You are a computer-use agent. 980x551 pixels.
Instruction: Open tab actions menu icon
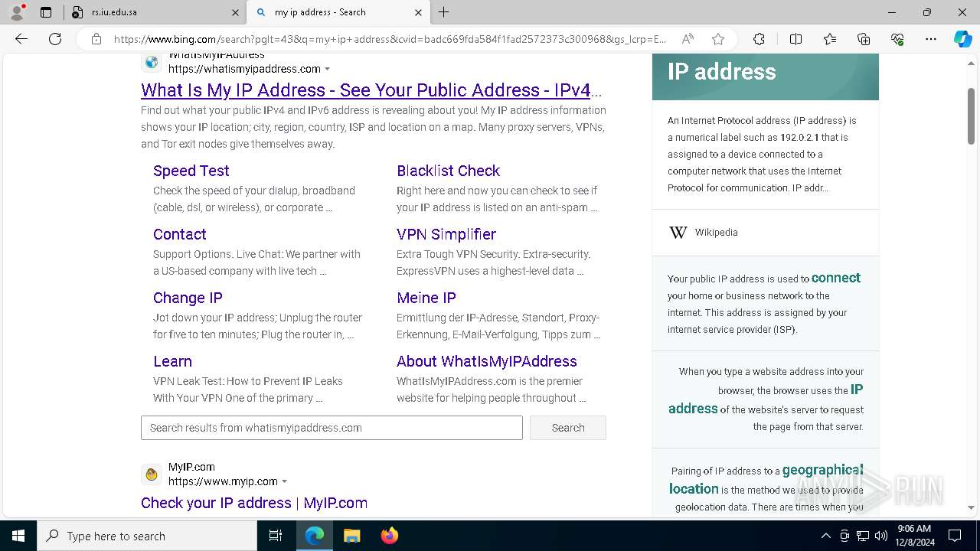[46, 12]
